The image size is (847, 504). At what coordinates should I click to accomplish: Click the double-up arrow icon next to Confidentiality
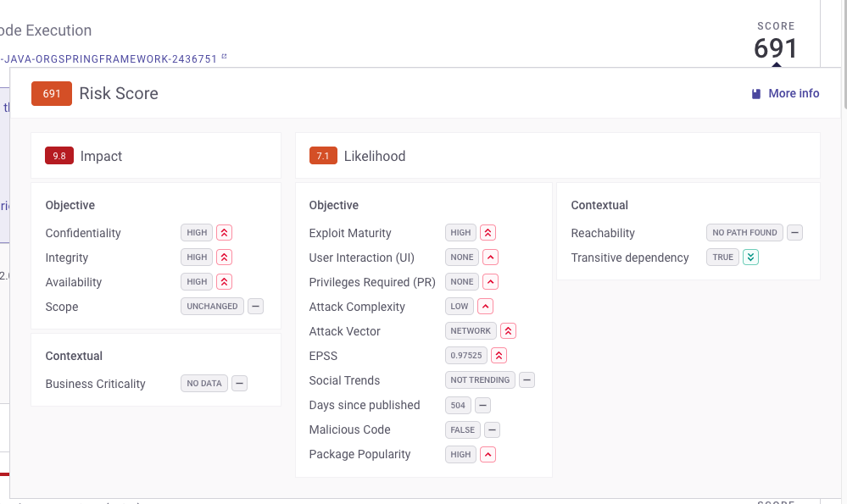point(224,232)
